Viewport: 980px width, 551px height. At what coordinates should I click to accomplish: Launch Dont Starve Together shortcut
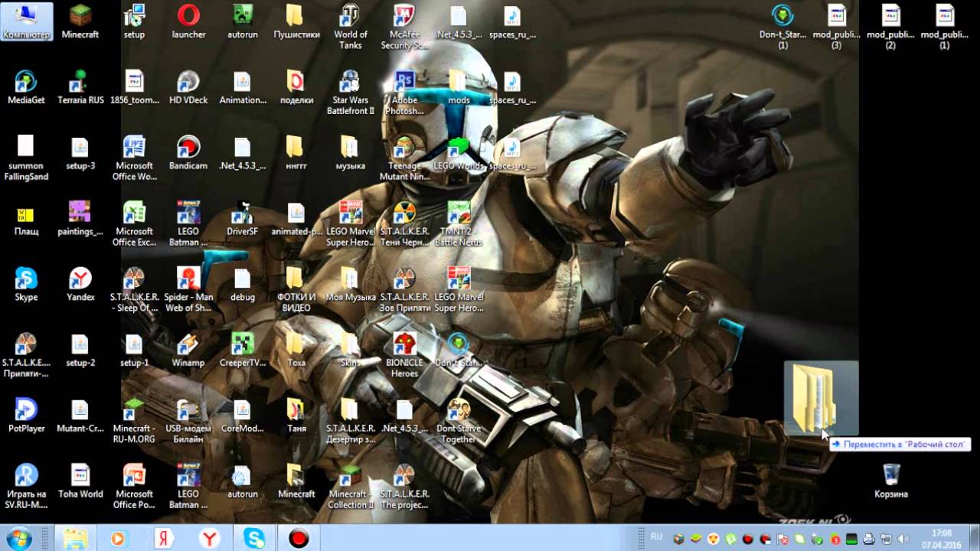click(x=459, y=422)
